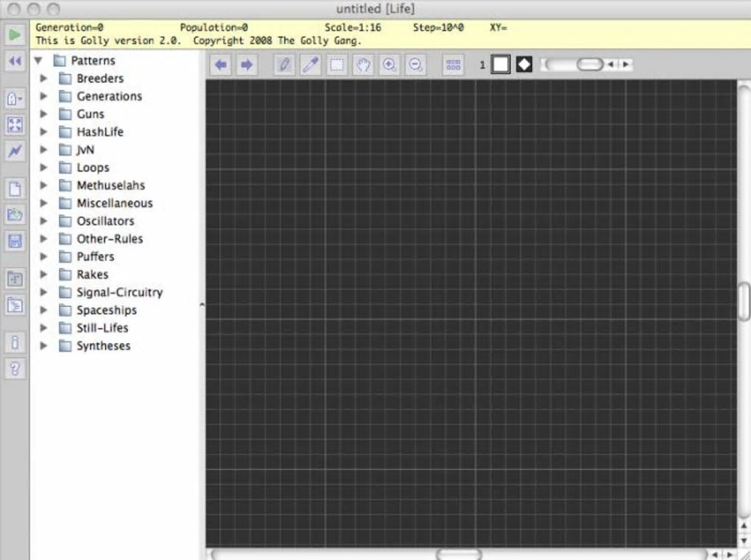Increase drawing state with right arrow

(626, 64)
